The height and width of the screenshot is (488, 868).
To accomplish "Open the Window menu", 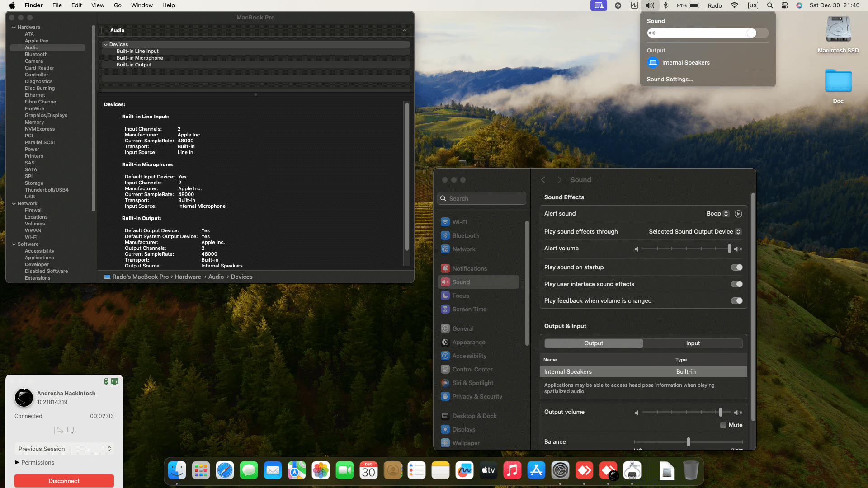I will pyautogui.click(x=142, y=5).
